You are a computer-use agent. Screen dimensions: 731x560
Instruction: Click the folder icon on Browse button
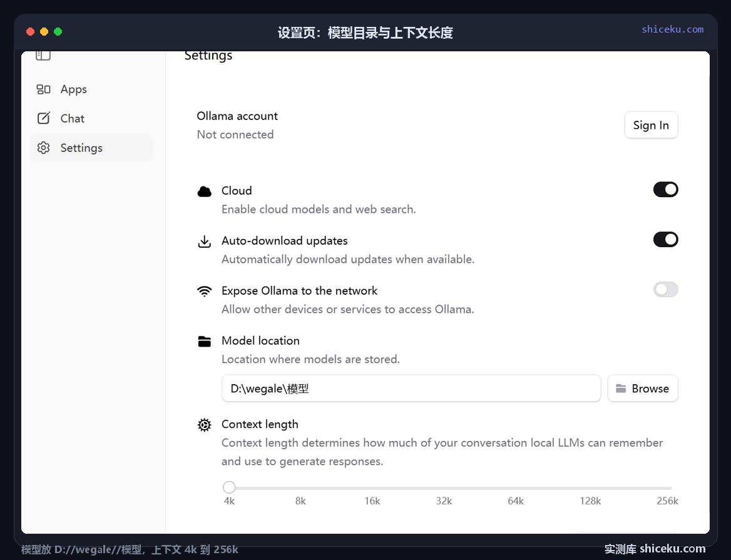pos(620,388)
